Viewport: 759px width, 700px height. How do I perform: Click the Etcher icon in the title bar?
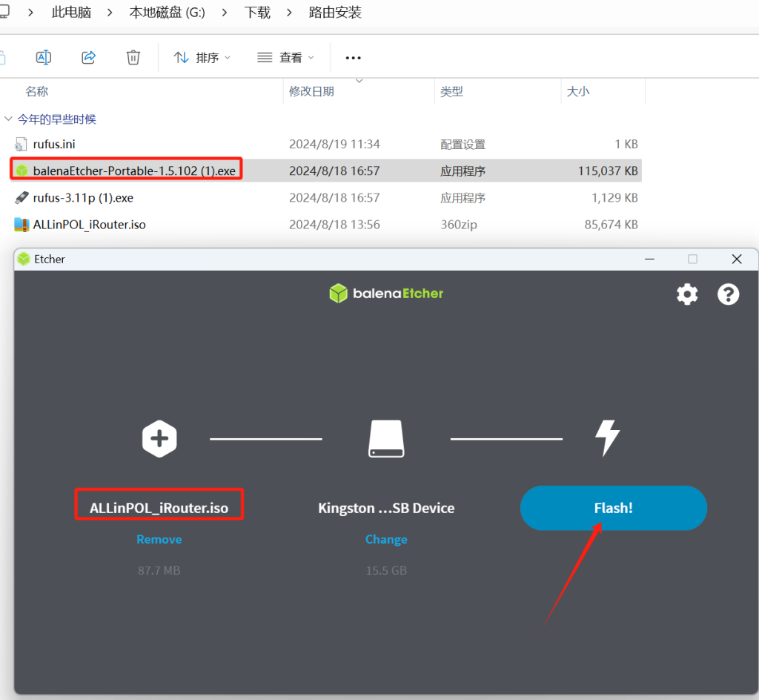[x=24, y=259]
